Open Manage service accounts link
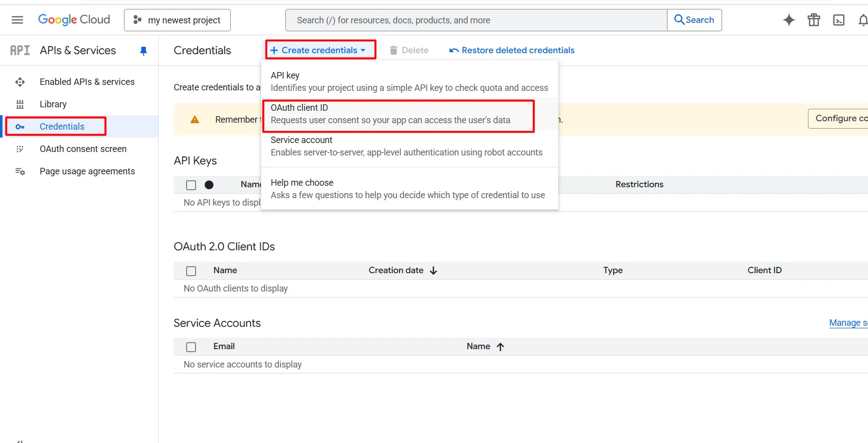This screenshot has width=868, height=443. tap(849, 323)
